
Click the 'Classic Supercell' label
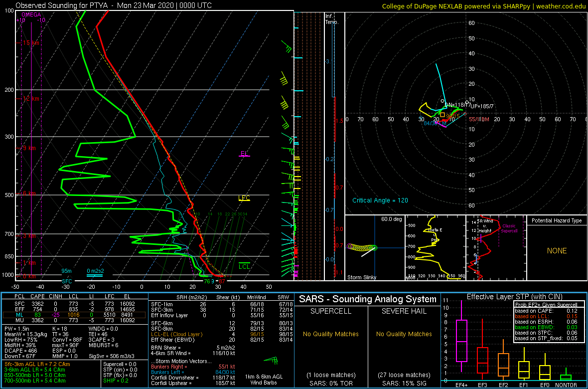coord(510,229)
